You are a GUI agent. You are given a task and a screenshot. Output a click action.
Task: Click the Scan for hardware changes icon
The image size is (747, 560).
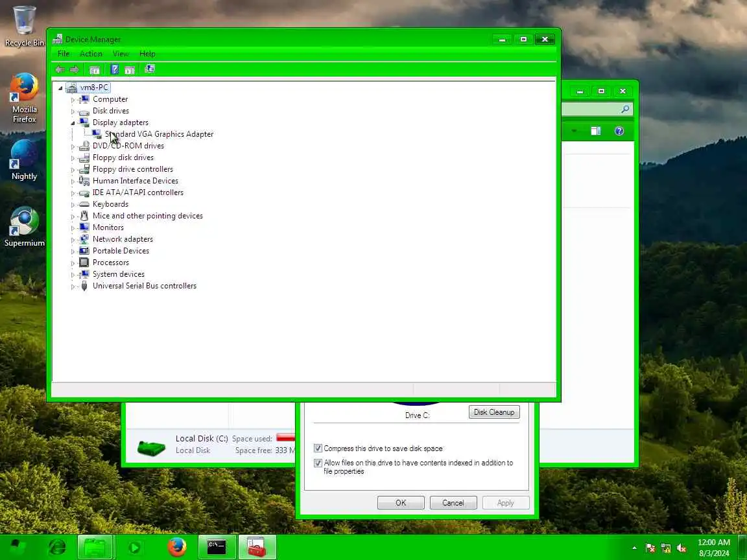click(x=150, y=69)
